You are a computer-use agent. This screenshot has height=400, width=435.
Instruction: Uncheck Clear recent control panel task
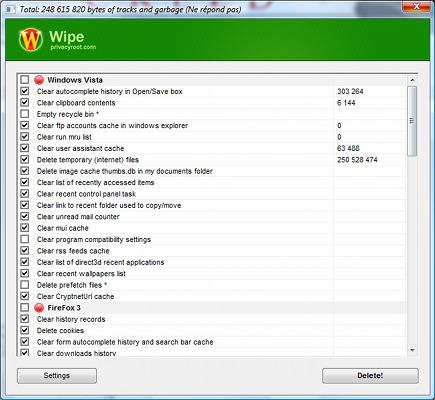pyautogui.click(x=25, y=193)
